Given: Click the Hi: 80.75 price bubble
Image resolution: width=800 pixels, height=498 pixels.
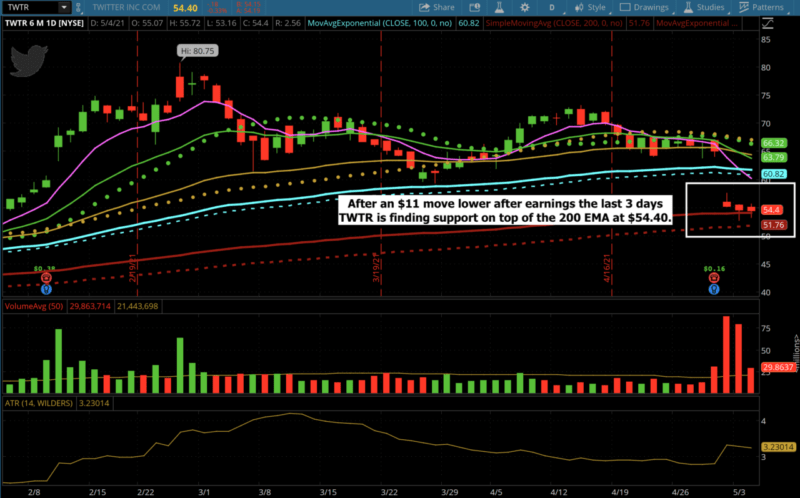Looking at the screenshot, I should (x=197, y=51).
